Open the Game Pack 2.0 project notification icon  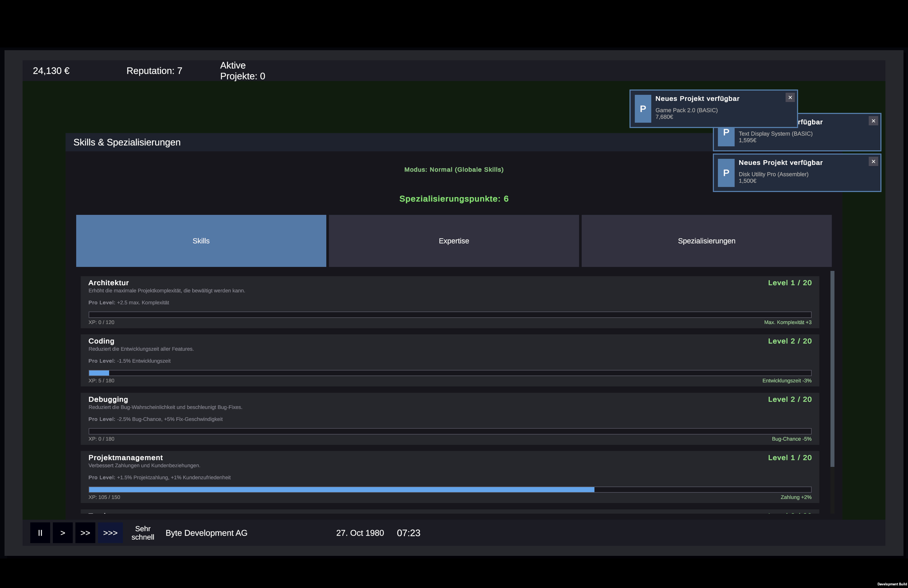click(x=643, y=109)
